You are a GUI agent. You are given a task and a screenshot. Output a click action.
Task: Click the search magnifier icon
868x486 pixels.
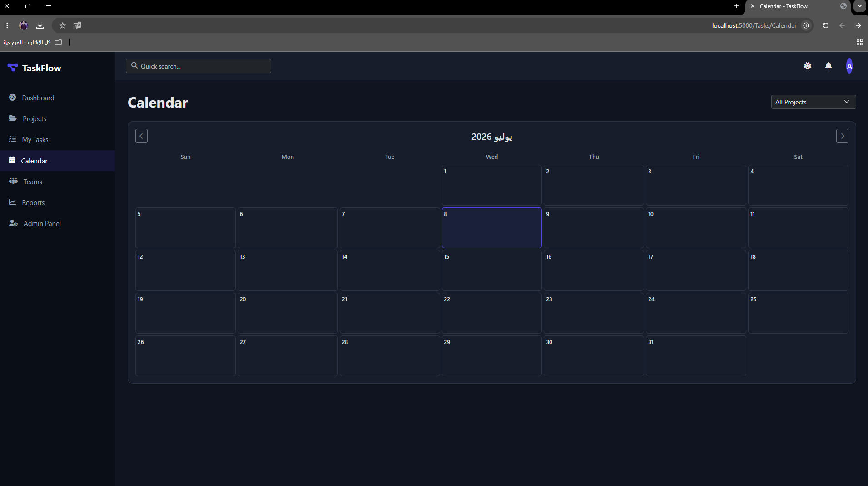click(x=134, y=66)
